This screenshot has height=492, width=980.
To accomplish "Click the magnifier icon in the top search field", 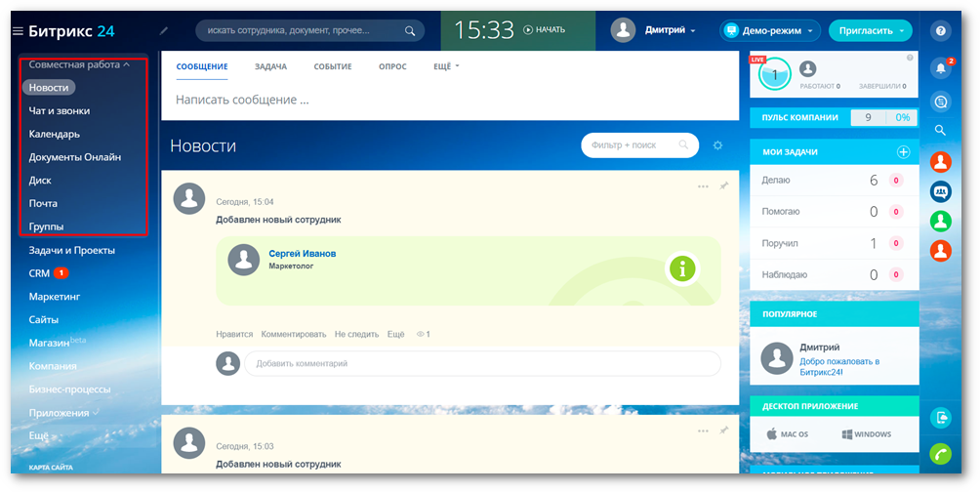I will (409, 30).
